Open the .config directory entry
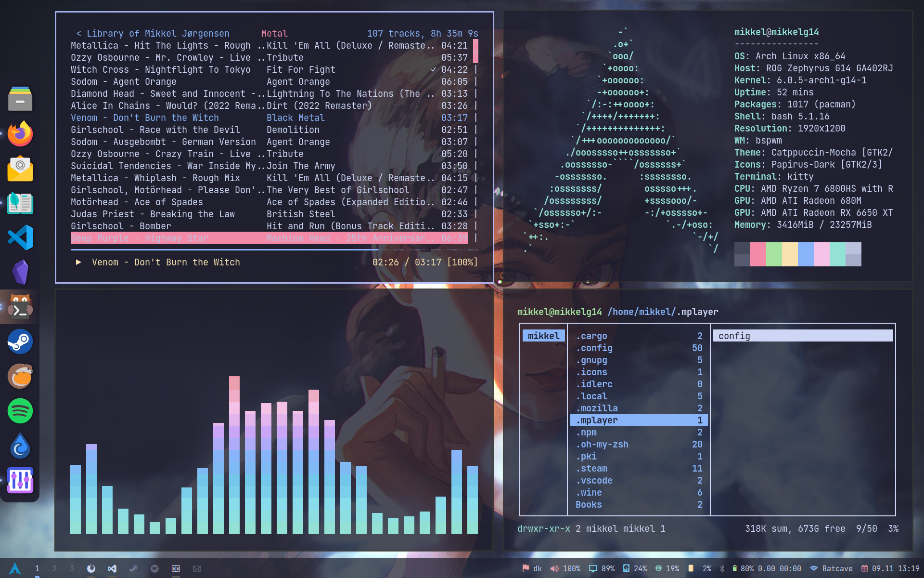Viewport: 924px width, 578px height. pyautogui.click(x=594, y=348)
